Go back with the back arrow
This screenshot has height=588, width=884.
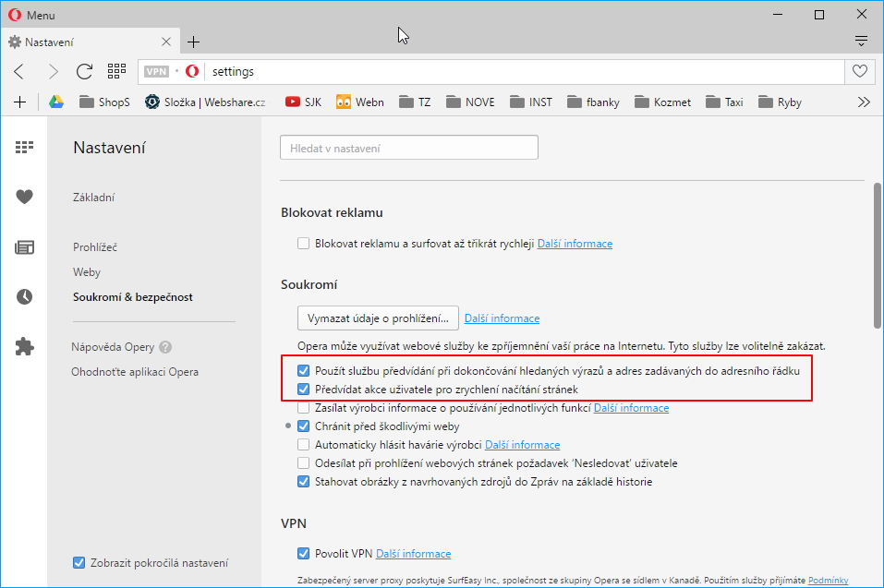pyautogui.click(x=19, y=71)
